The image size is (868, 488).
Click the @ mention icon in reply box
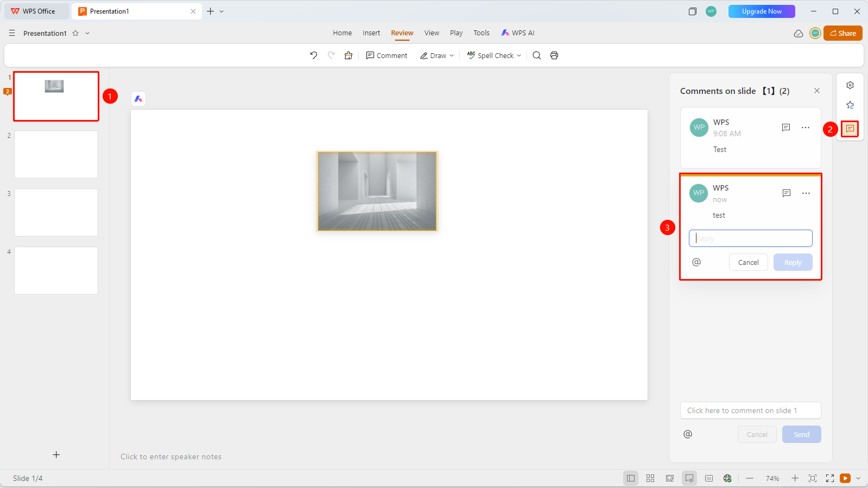[x=696, y=262]
